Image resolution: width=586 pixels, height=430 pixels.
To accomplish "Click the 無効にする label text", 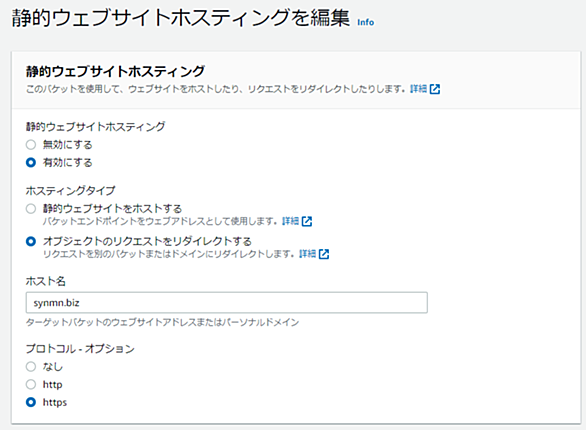I will 68,145.
